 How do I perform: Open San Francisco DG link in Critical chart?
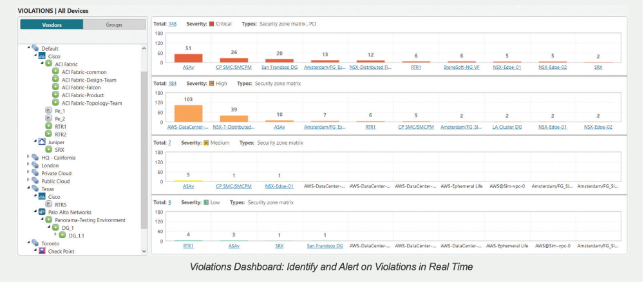point(279,68)
